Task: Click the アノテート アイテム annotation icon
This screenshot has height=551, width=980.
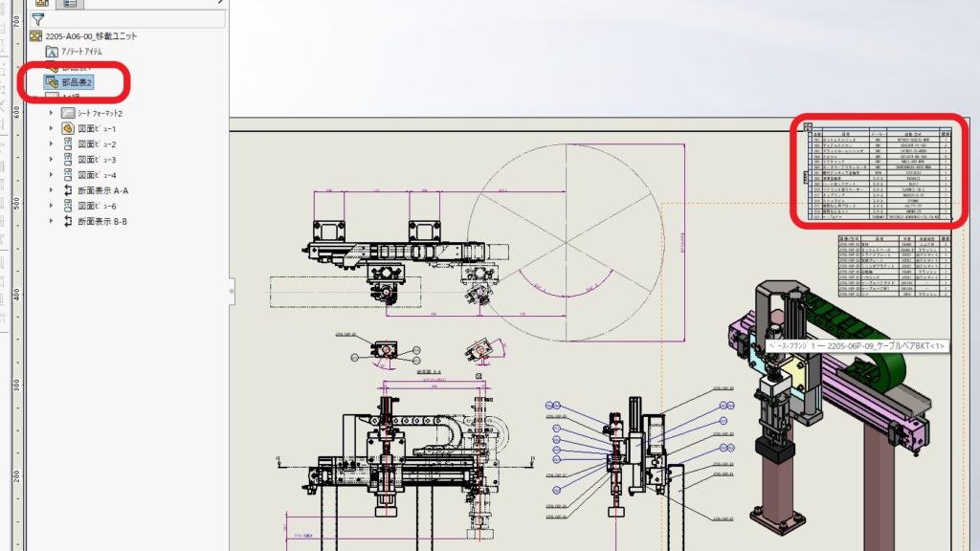Action: point(52,52)
